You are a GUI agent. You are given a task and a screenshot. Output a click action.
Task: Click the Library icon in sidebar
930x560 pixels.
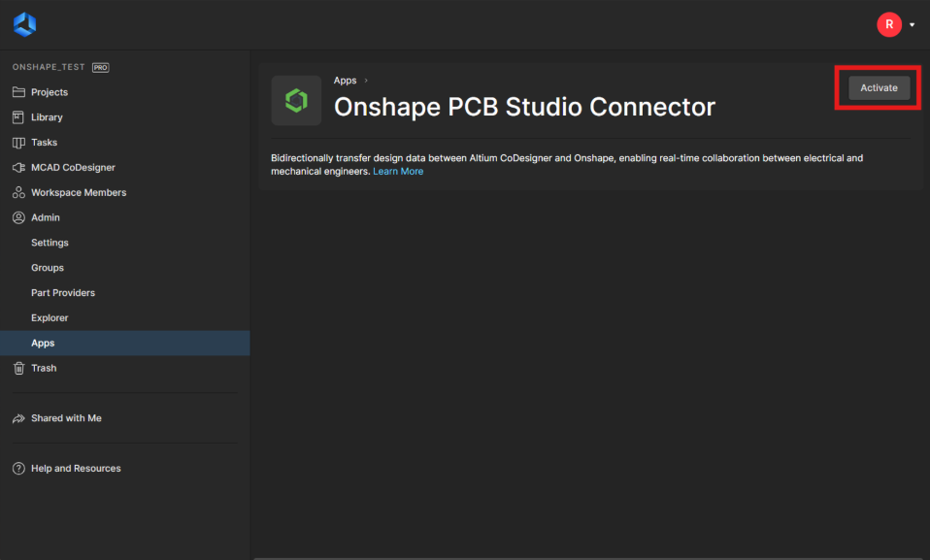click(x=18, y=116)
